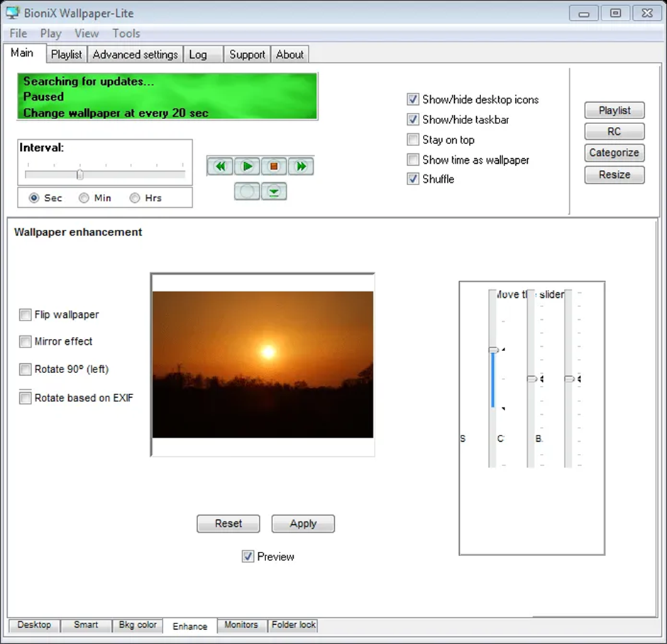Check the Flip wallpaper option
The width and height of the screenshot is (667, 644).
tap(25, 315)
